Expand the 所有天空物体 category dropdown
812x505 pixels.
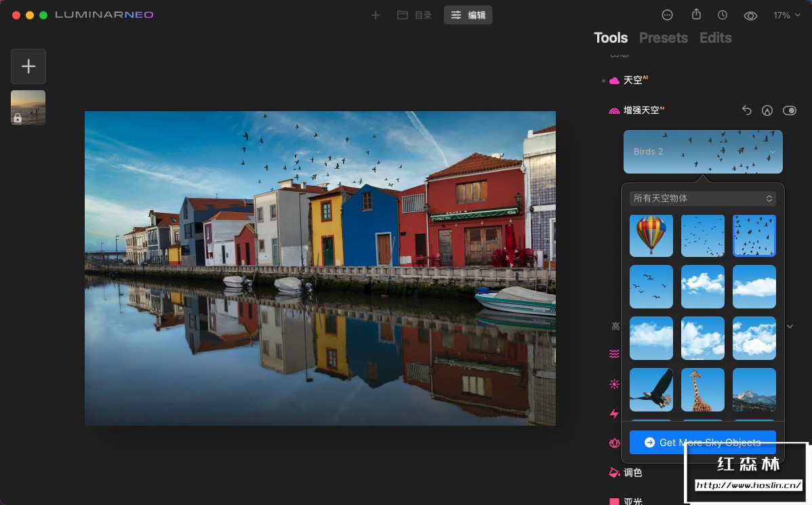click(702, 199)
